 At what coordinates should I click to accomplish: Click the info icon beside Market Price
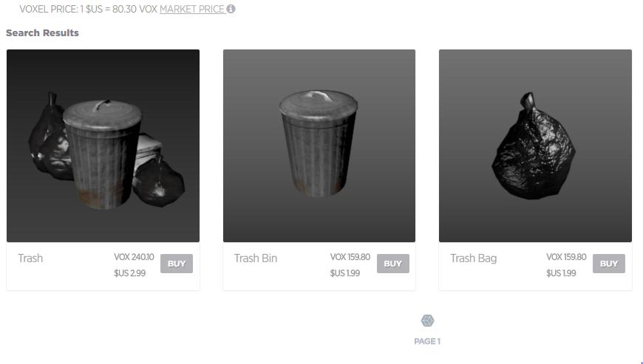click(231, 9)
